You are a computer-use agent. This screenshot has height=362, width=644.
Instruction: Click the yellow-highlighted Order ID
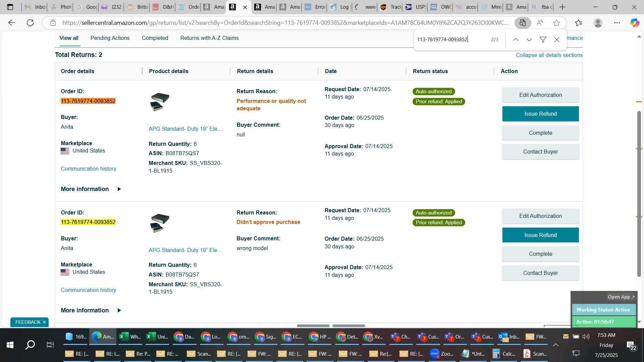pos(88,222)
